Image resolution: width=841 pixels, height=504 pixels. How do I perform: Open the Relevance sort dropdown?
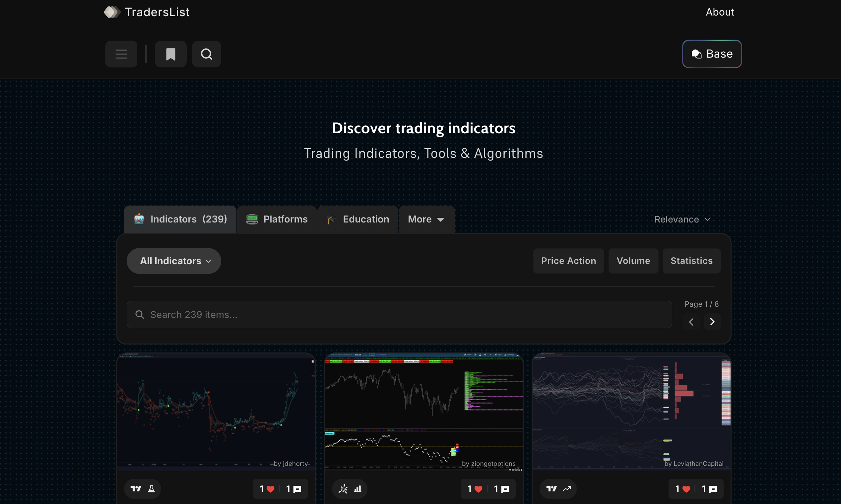coord(682,220)
